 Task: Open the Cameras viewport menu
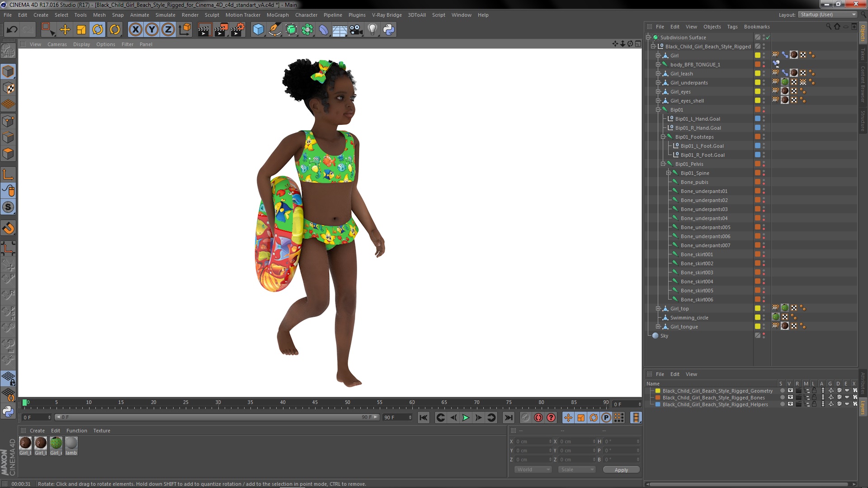(x=57, y=44)
